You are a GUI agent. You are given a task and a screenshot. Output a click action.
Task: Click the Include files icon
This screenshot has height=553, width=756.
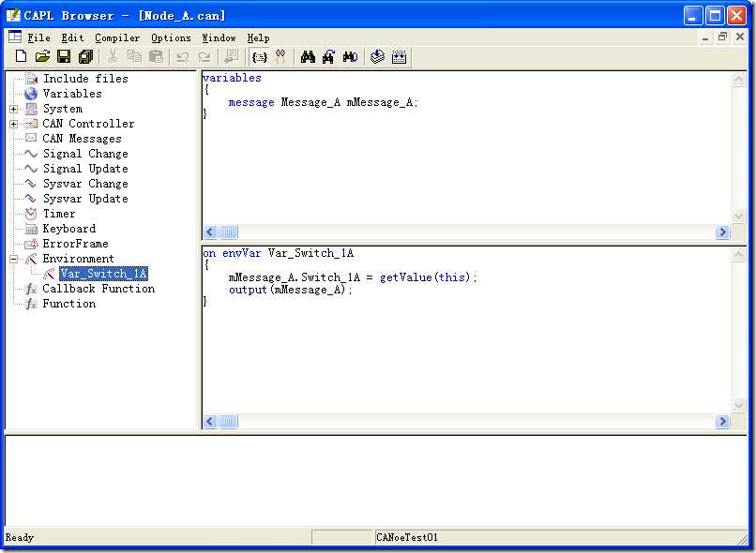coord(31,78)
